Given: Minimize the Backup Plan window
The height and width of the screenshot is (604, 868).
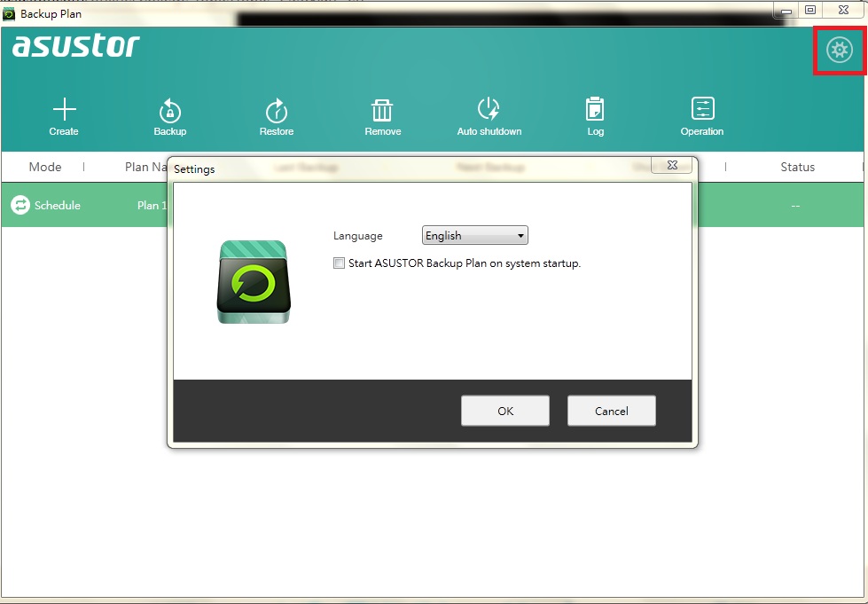Looking at the screenshot, I should pyautogui.click(x=786, y=11).
